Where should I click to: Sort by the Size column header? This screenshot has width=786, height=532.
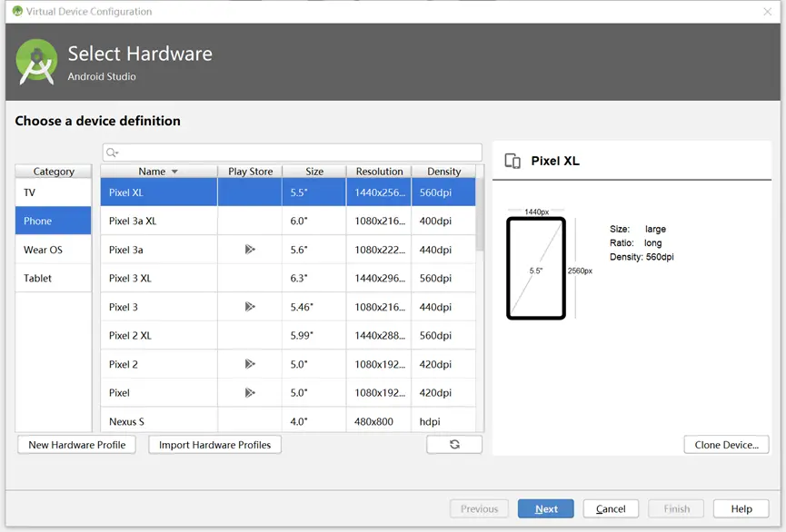coord(314,172)
